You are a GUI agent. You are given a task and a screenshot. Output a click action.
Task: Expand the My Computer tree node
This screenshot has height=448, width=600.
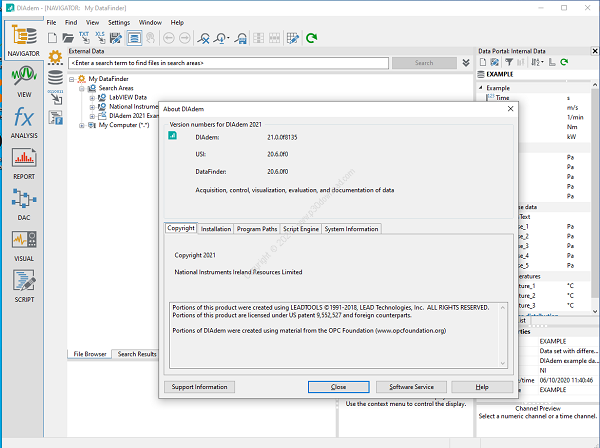[82, 125]
